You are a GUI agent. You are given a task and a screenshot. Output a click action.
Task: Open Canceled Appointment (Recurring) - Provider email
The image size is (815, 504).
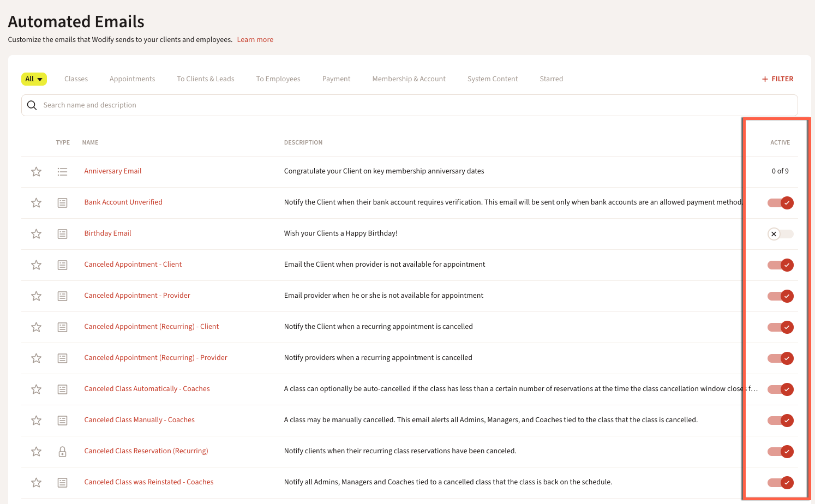(x=156, y=358)
